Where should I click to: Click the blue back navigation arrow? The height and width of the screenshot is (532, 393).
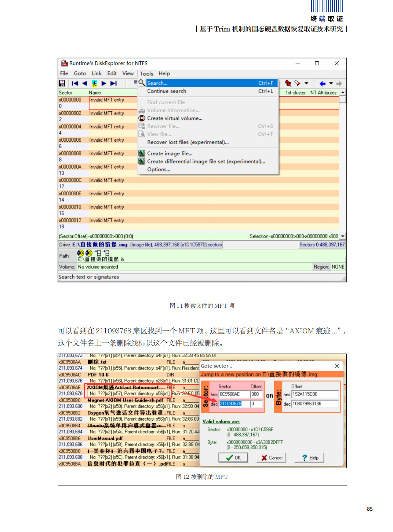[x=323, y=84]
